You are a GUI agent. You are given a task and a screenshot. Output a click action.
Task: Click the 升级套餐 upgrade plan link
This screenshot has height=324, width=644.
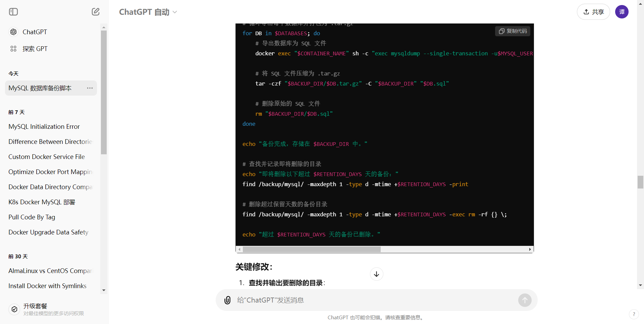[x=35, y=306]
